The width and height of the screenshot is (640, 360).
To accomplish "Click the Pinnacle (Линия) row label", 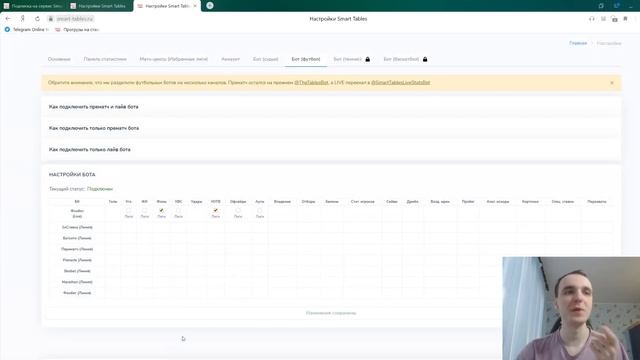I will (x=77, y=260).
